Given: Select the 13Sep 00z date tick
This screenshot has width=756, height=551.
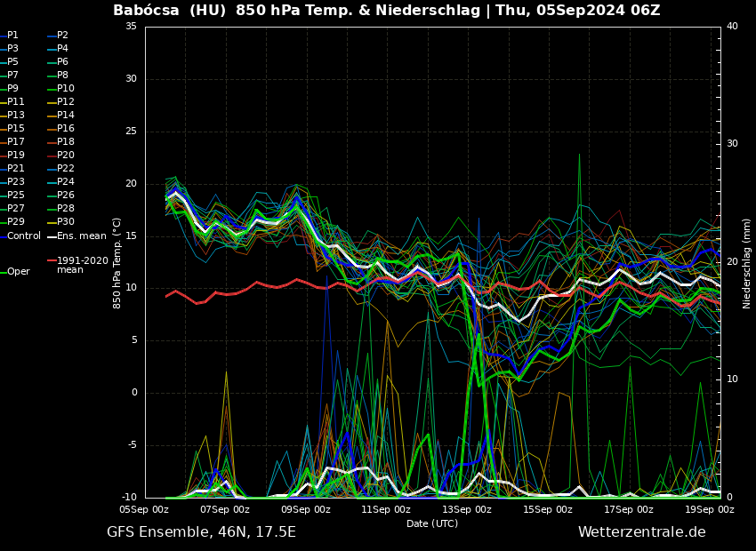Looking at the screenshot, I should tap(467, 510).
